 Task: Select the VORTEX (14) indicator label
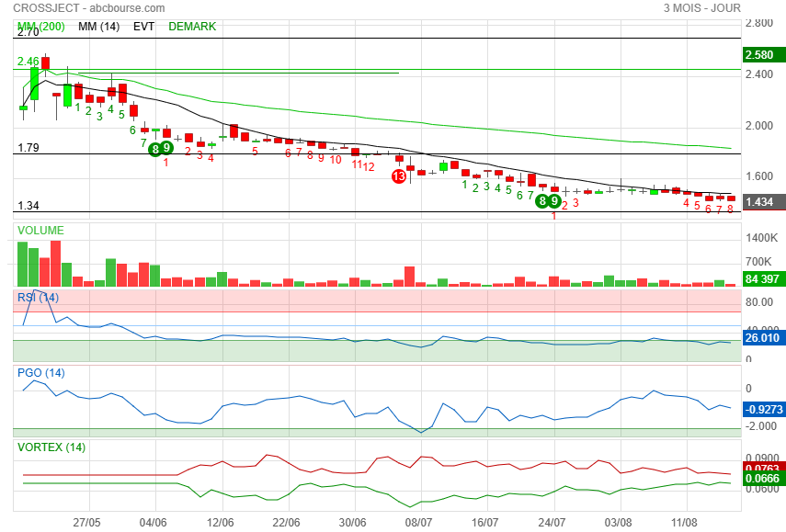51,447
